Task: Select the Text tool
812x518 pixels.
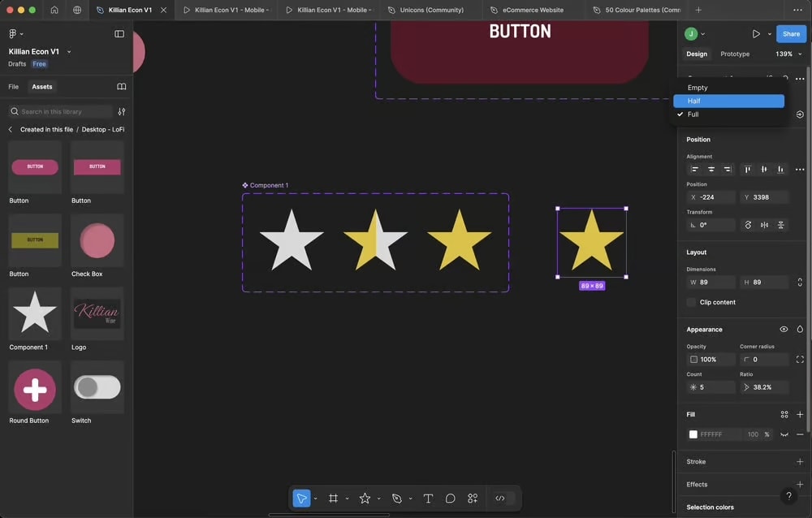Action: (428, 499)
